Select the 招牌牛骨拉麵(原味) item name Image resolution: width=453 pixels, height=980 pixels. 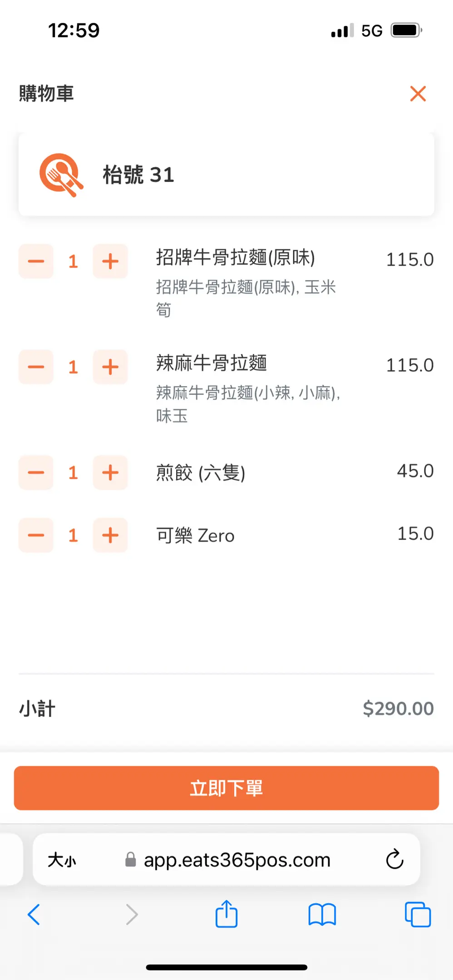tap(235, 258)
